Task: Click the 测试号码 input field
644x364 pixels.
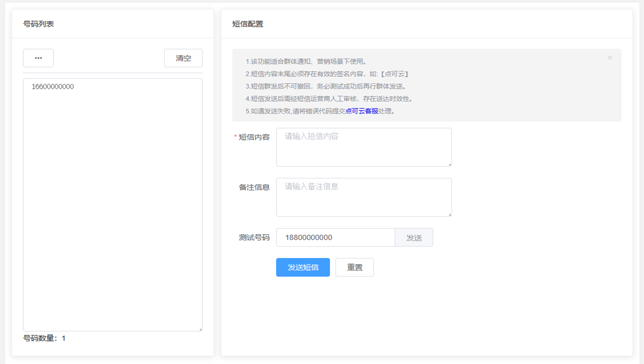Action: click(335, 237)
